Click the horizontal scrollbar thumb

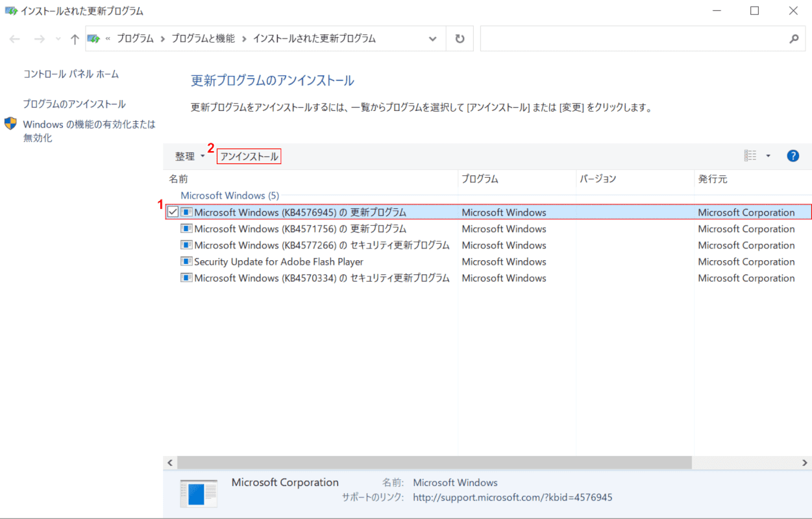click(x=434, y=463)
